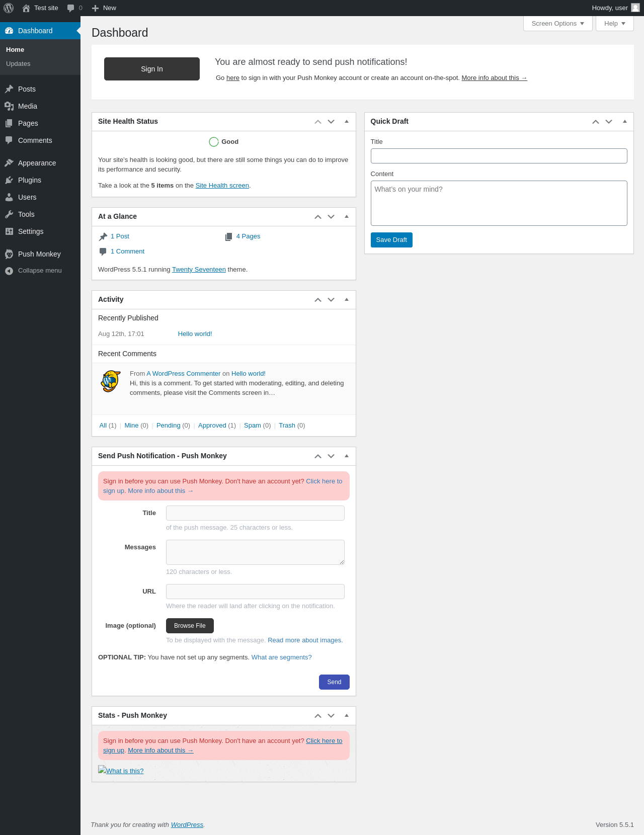Open the Twenty Seventeen theme link
Viewport: 644px width, 835px height.
[199, 270]
